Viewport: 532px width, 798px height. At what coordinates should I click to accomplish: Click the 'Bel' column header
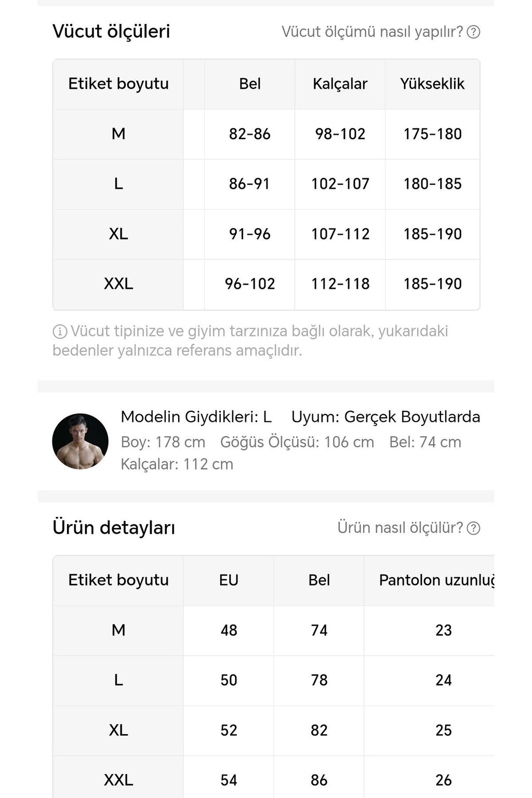click(x=249, y=84)
